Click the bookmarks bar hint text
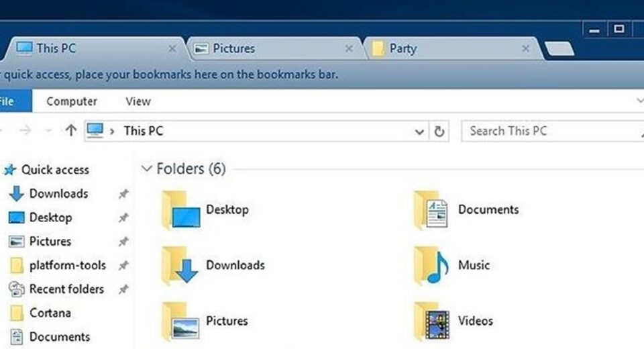Image resolution: width=644 pixels, height=349 pixels. click(170, 74)
